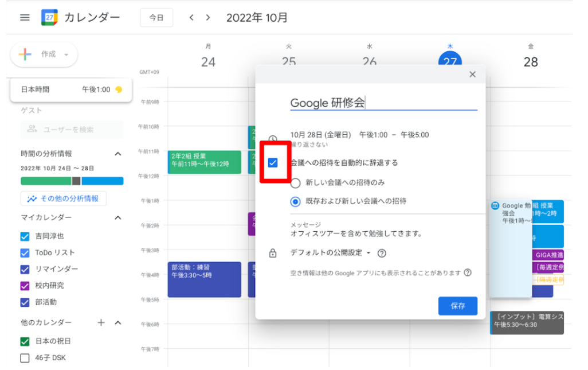Click the start time 午後1:00 in dialog
The image size is (588, 370).
coord(373,135)
